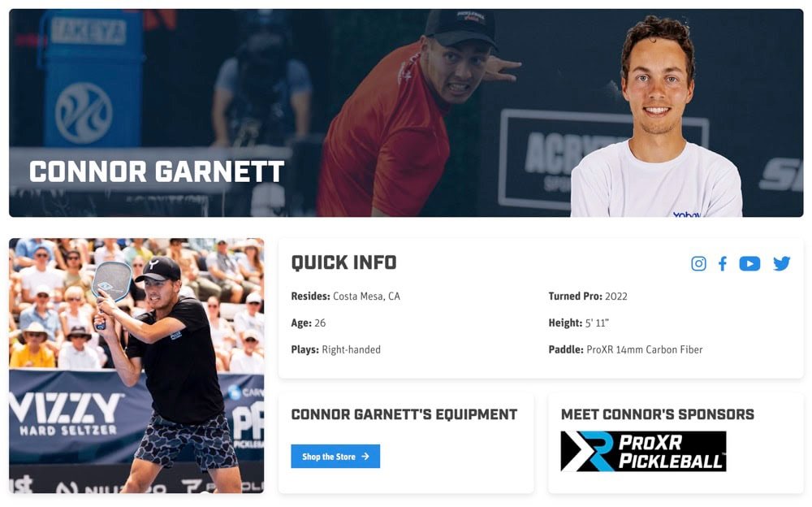Click the smiling headshot in the banner
This screenshot has width=812, height=507.
click(x=657, y=117)
